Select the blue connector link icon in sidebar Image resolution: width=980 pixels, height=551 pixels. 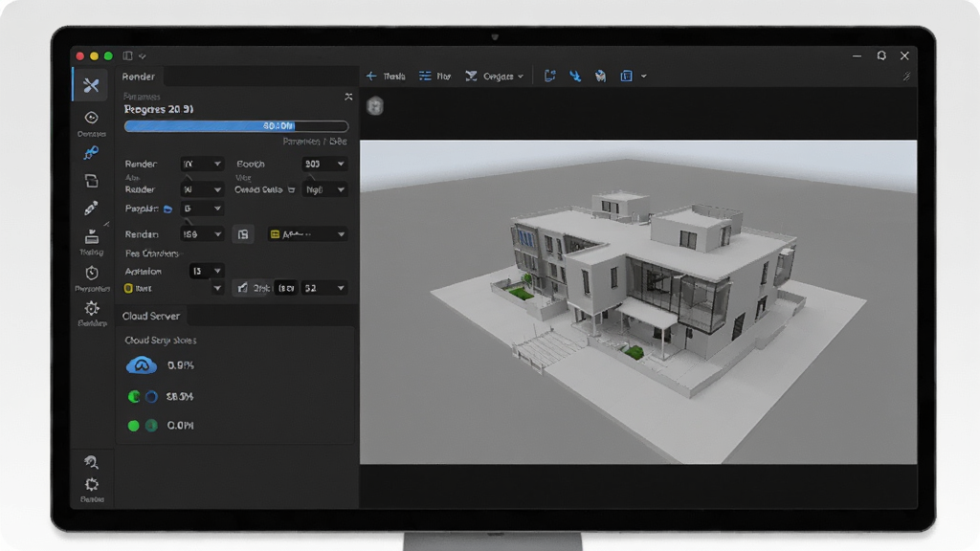(91, 152)
